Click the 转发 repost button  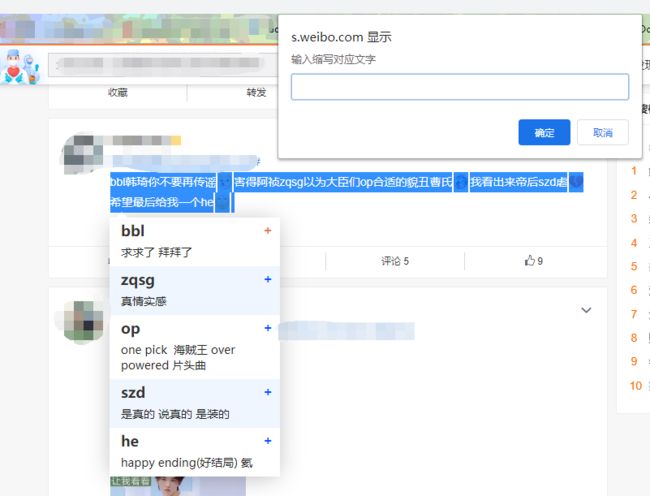tap(256, 92)
